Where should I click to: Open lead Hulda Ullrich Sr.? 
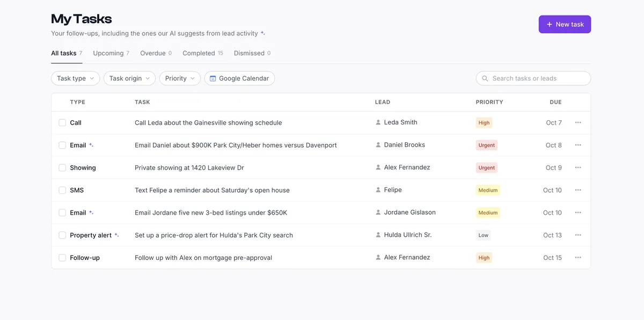click(x=408, y=235)
